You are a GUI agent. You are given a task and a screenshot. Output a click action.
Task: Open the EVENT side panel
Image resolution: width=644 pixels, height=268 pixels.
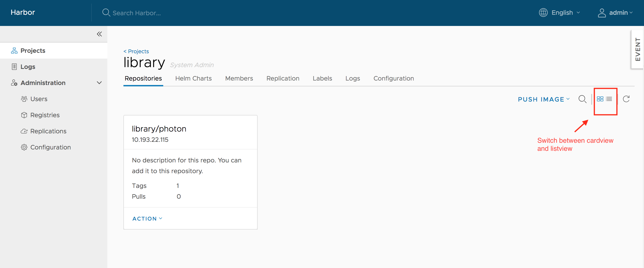(x=638, y=49)
